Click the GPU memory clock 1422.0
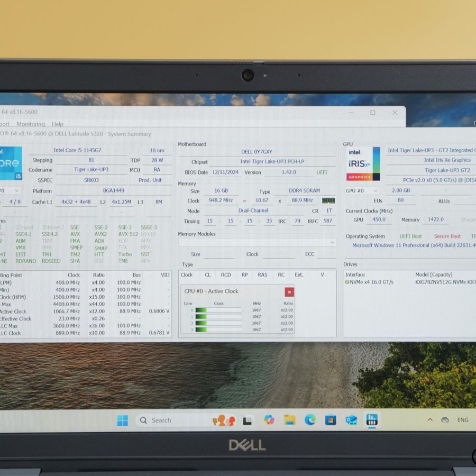Image resolution: width=476 pixels, height=476 pixels. (x=436, y=219)
